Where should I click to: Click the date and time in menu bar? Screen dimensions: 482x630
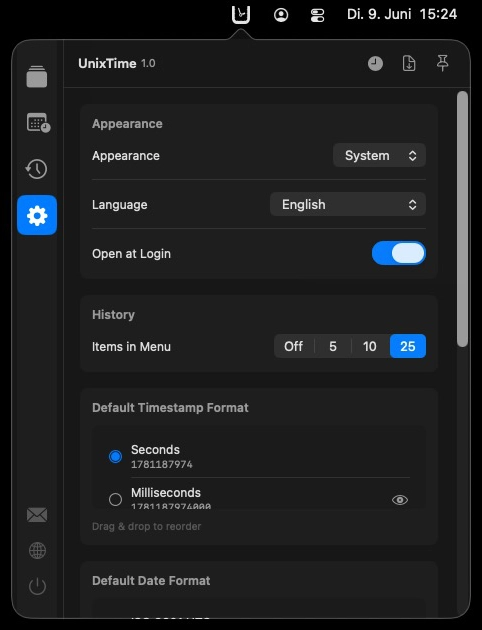(402, 14)
